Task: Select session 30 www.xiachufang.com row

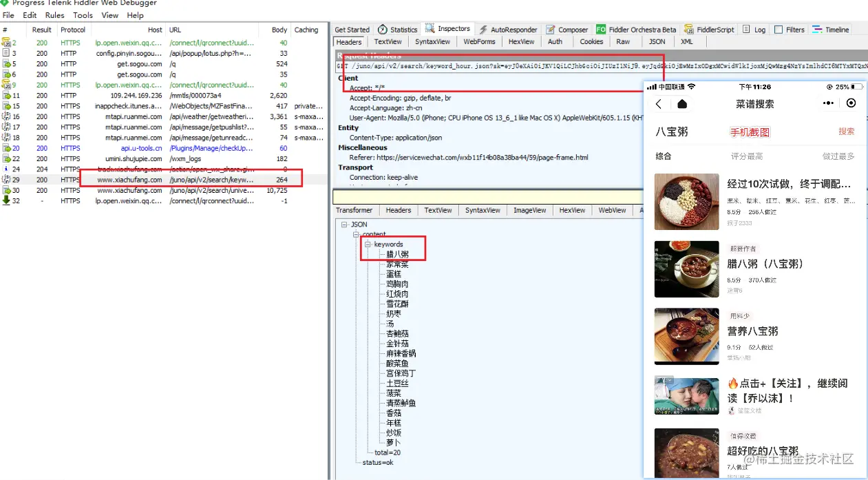Action: [x=164, y=190]
